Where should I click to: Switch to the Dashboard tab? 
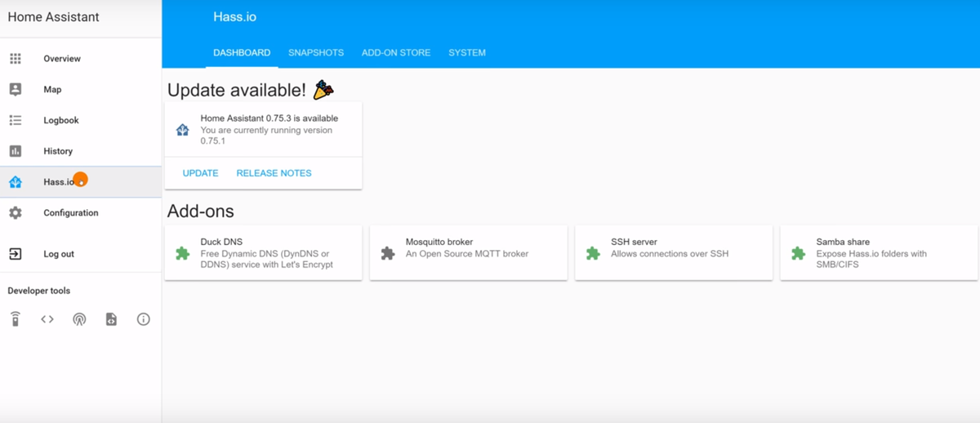tap(242, 53)
